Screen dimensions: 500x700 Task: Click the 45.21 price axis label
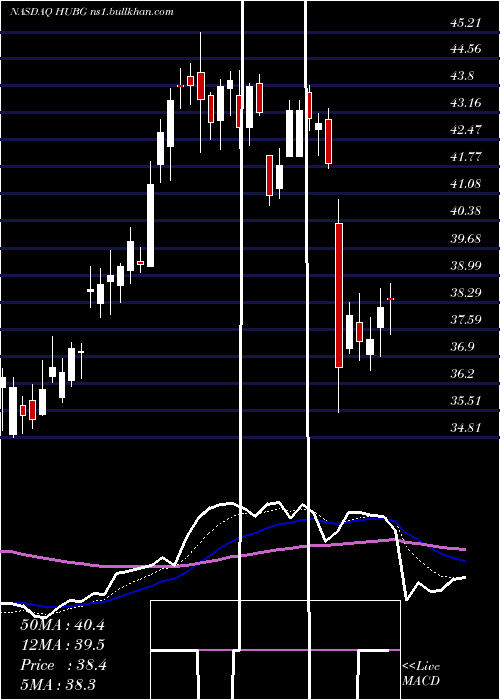(x=466, y=22)
